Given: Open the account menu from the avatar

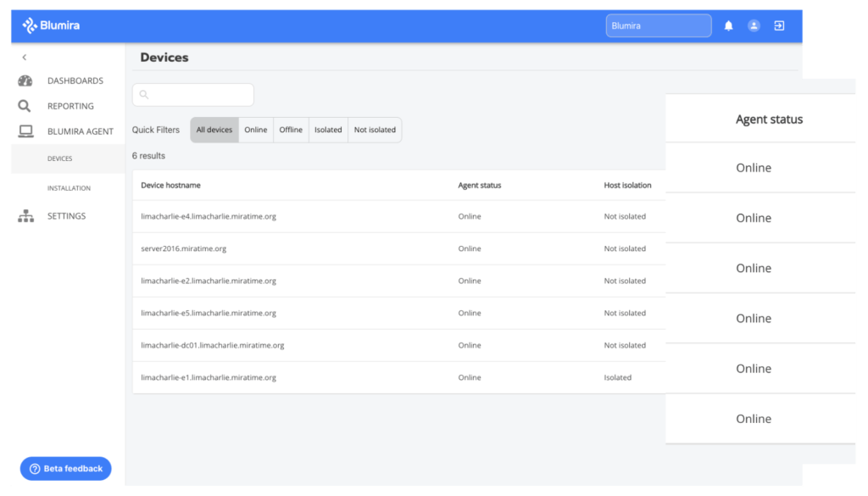Looking at the screenshot, I should (x=754, y=25).
